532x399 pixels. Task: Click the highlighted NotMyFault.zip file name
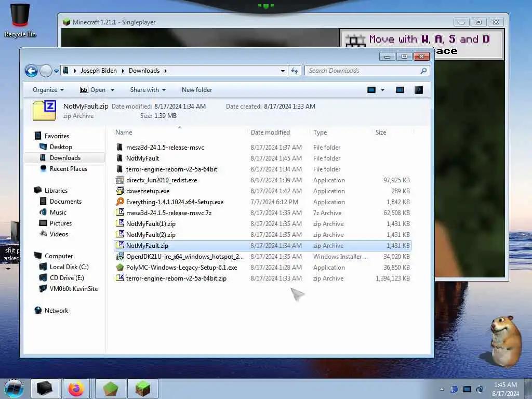[x=147, y=246]
